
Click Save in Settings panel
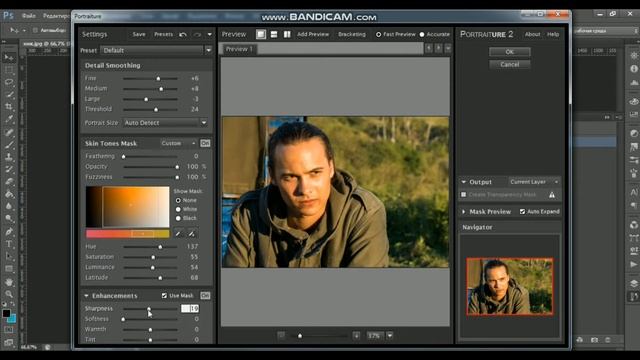click(139, 34)
